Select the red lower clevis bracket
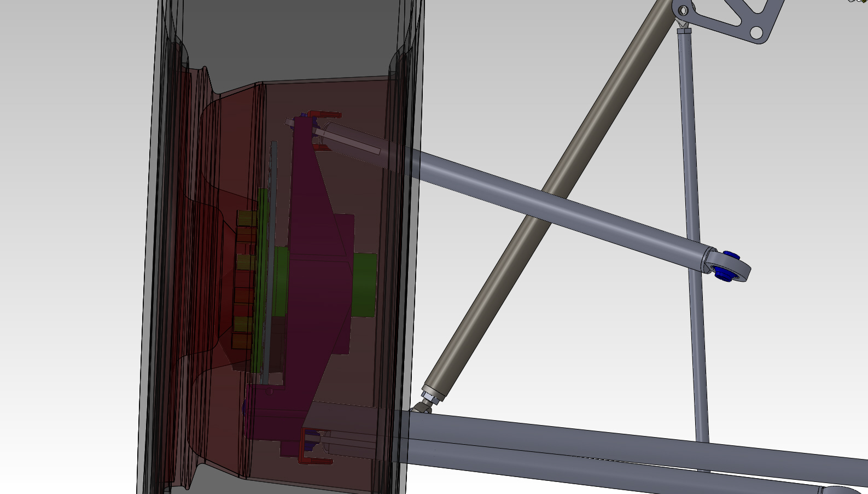 (316, 461)
